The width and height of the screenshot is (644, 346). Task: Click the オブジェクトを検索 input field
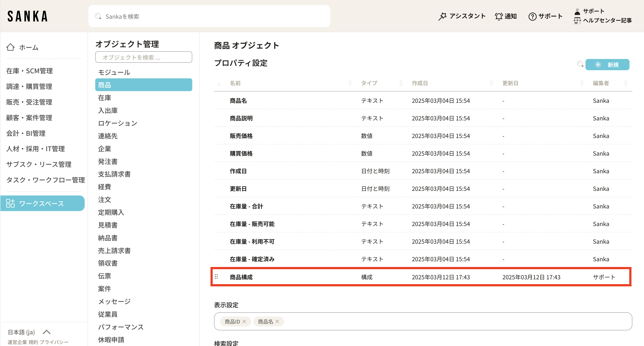[x=143, y=57]
